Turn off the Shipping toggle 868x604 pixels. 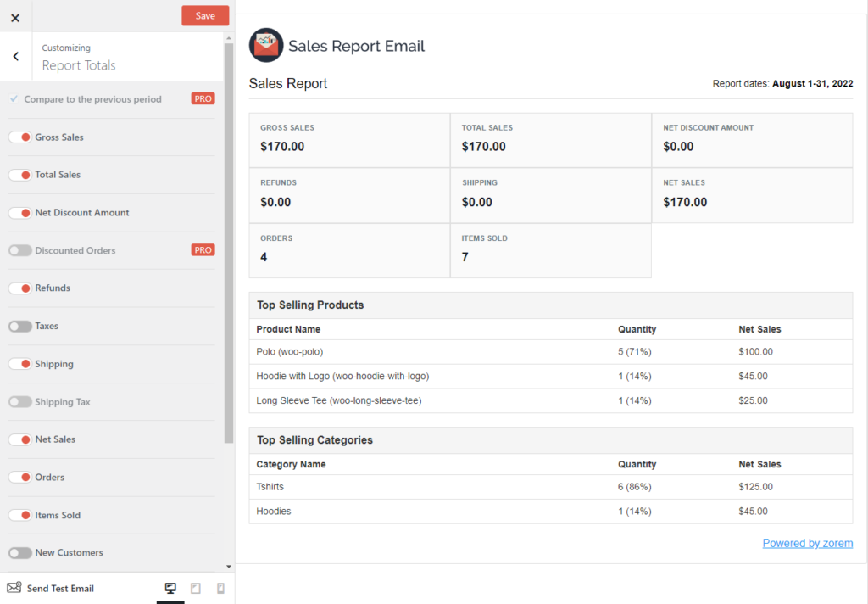[19, 363]
